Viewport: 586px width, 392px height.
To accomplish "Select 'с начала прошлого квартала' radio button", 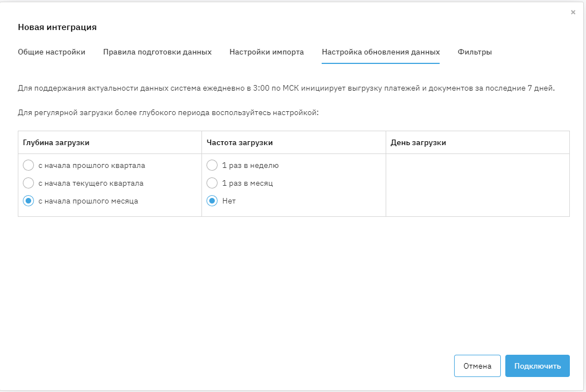I will [x=28, y=165].
